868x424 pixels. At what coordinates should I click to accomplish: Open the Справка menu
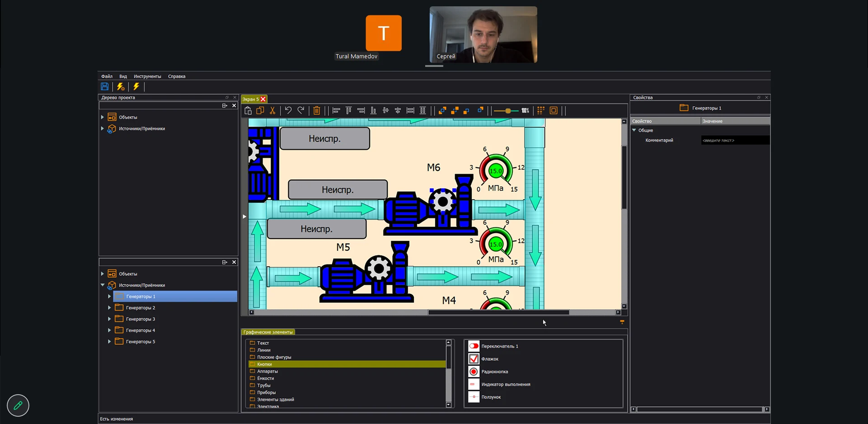(177, 76)
